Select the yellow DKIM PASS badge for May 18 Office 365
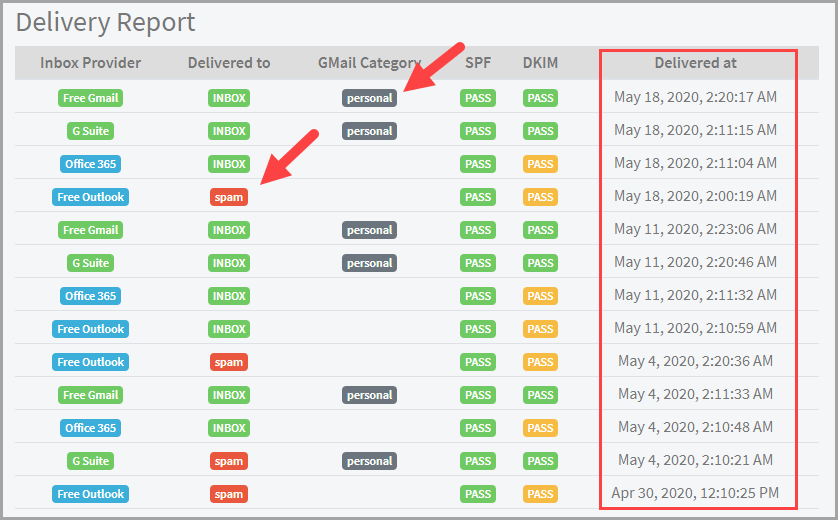Image resolution: width=838 pixels, height=520 pixels. pos(540,164)
